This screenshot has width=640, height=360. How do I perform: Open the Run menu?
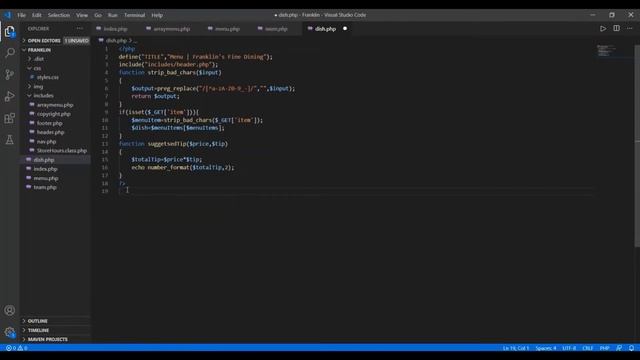(113, 15)
